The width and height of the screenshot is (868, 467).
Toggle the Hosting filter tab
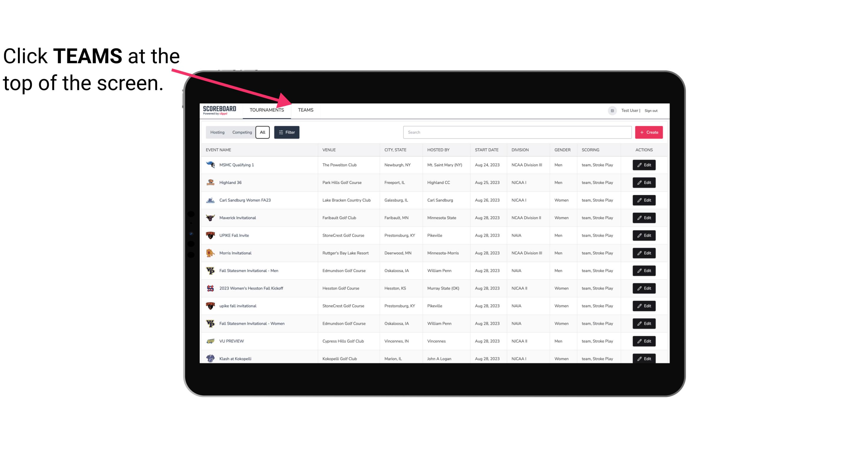(217, 132)
